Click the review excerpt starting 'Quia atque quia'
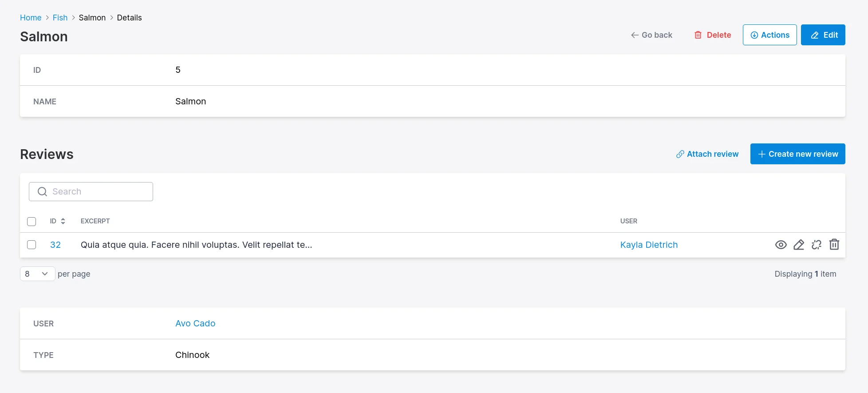The image size is (868, 393). click(196, 245)
